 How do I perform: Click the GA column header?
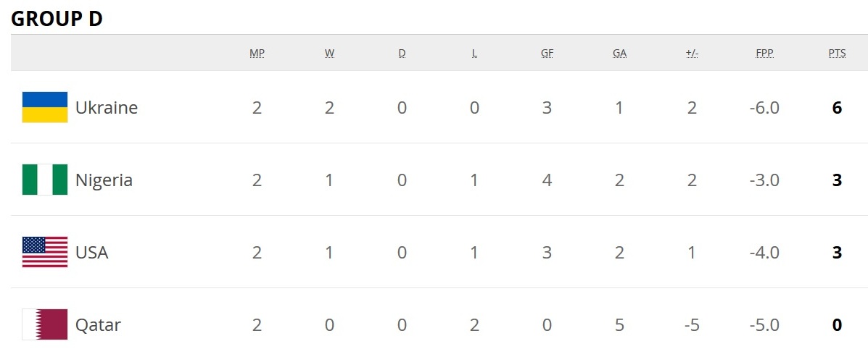click(619, 53)
